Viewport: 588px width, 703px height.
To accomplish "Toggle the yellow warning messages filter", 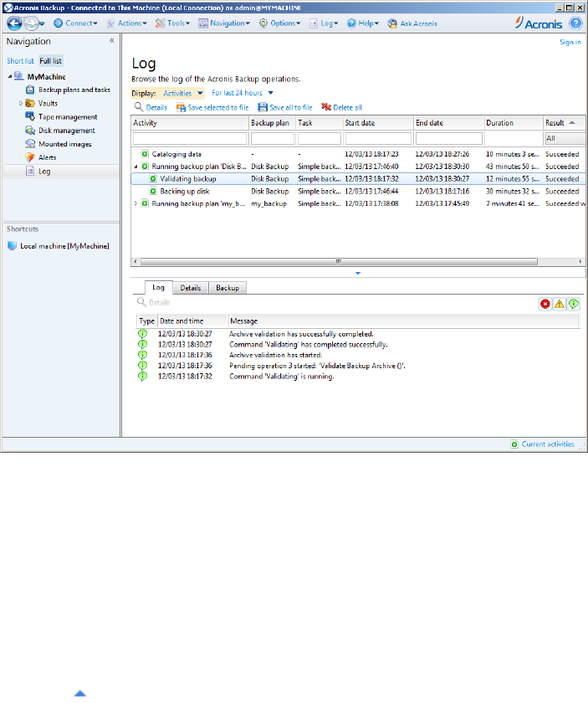I will 560,304.
